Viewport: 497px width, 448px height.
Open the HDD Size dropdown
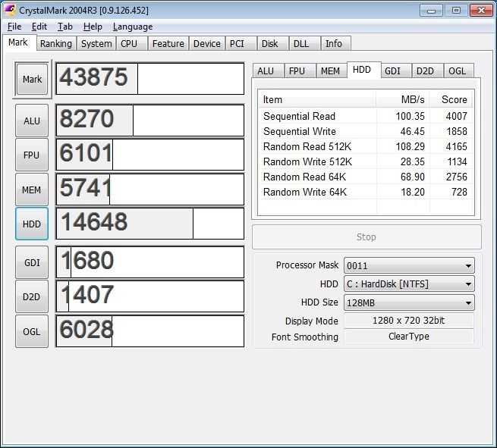point(409,302)
